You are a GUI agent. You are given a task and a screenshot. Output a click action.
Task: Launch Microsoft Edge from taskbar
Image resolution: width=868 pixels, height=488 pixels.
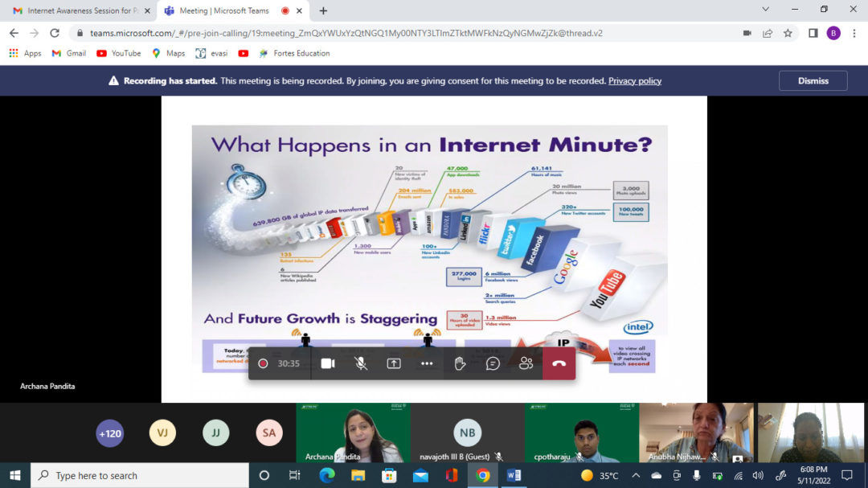point(327,475)
